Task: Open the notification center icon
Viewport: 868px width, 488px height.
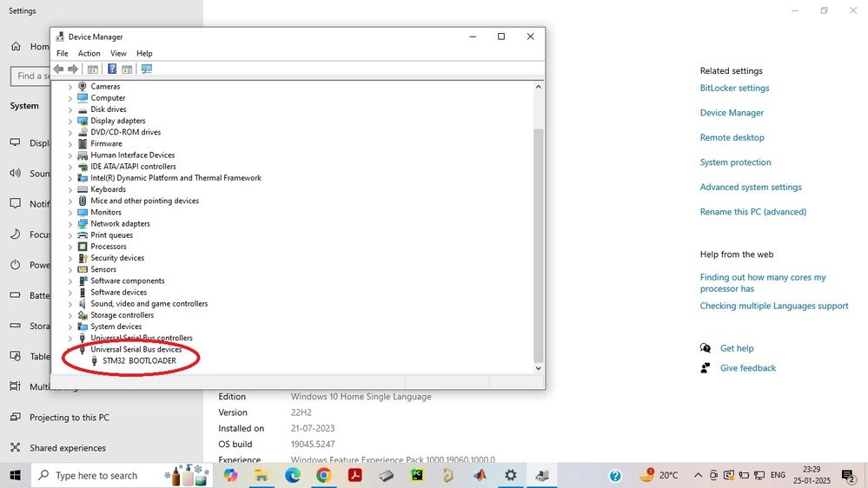Action: tap(849, 475)
